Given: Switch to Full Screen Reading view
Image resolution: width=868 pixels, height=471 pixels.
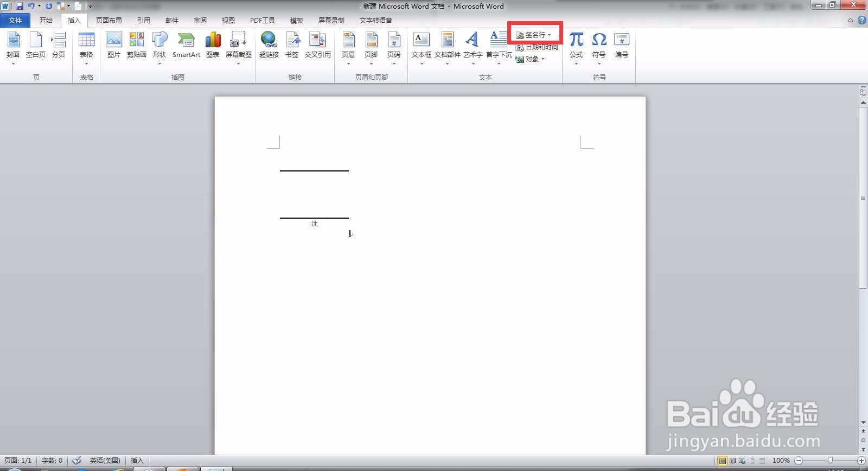Looking at the screenshot, I should (x=732, y=461).
